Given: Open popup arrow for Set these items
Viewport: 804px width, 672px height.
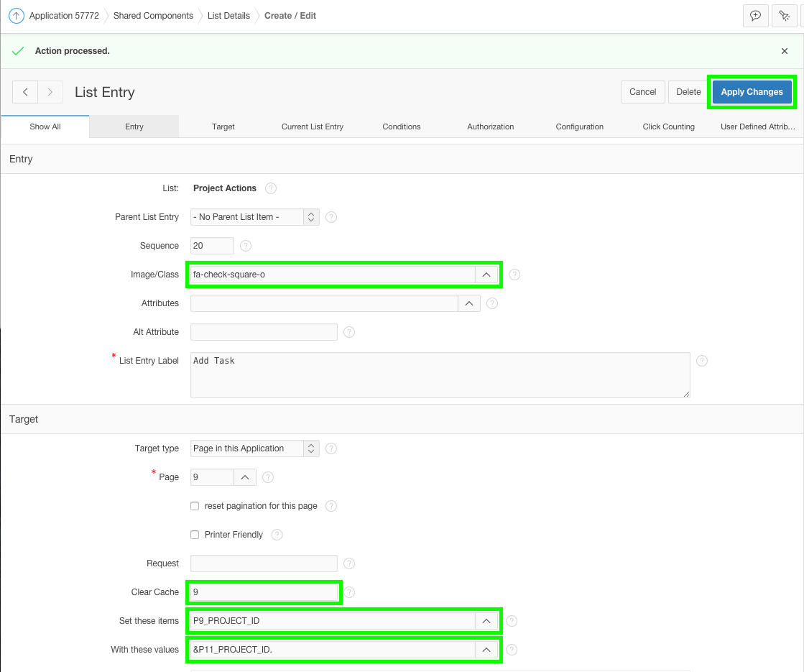Looking at the screenshot, I should click(486, 621).
